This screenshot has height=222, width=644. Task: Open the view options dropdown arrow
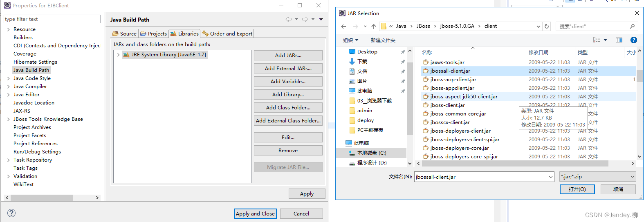(605, 40)
